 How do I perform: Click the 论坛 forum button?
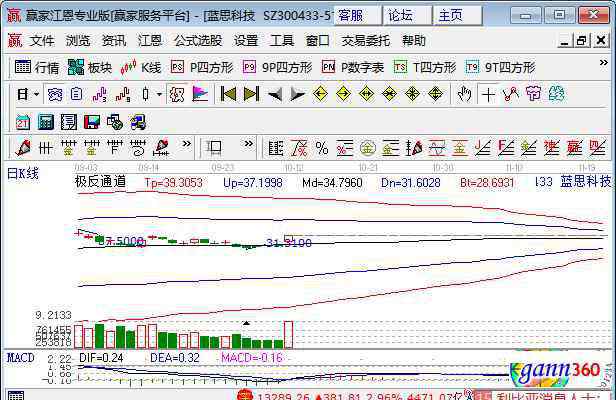click(400, 15)
